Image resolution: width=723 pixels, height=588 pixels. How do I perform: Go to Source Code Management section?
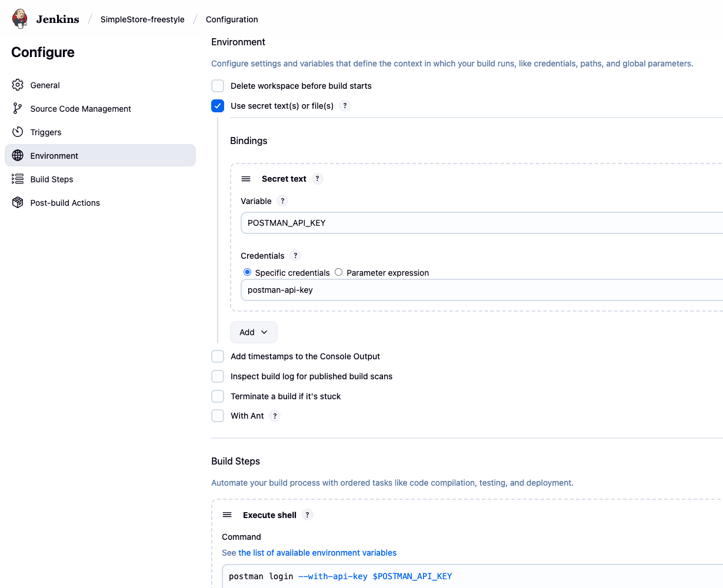(x=100, y=108)
